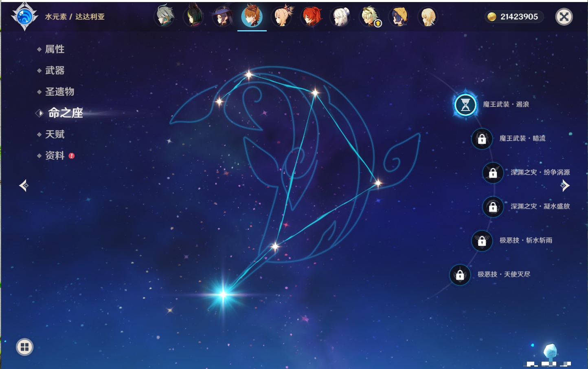Click the 水元素 / 达达利亚 title text
588x369 pixels.
(75, 17)
